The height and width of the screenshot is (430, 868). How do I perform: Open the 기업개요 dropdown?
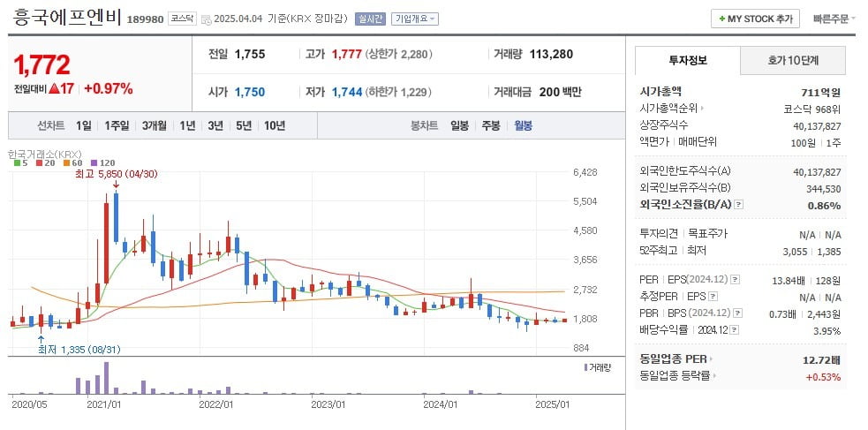pos(415,19)
